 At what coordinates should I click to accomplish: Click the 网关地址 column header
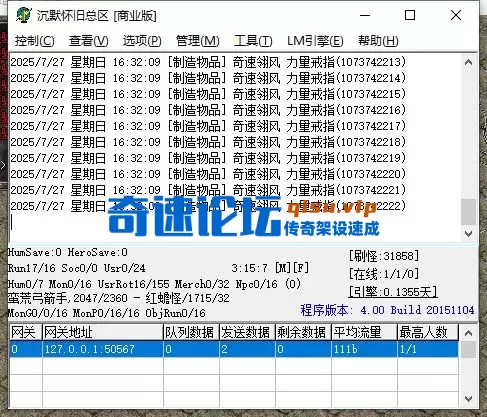tap(103, 332)
